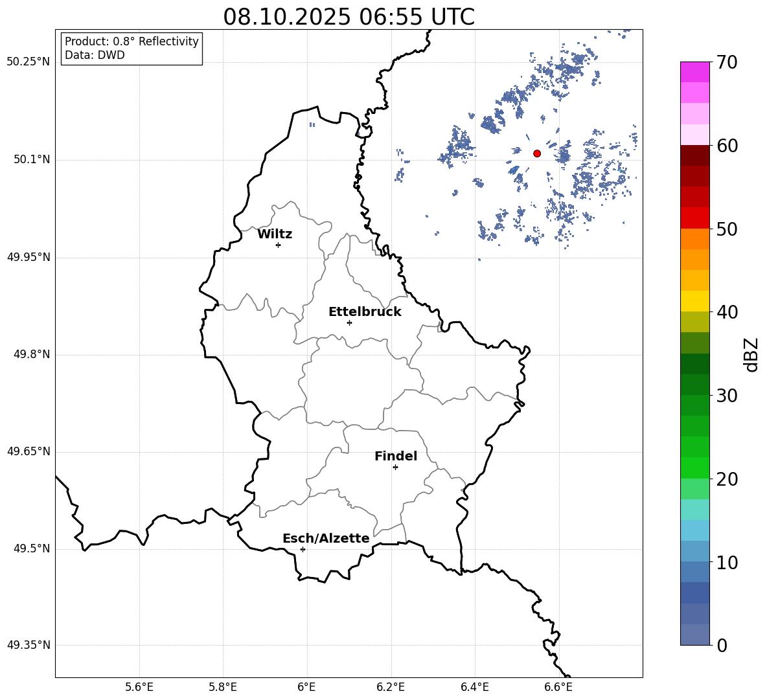Click the 50 colorbar tick label
Viewport: 767px width, 700px height.
click(727, 229)
